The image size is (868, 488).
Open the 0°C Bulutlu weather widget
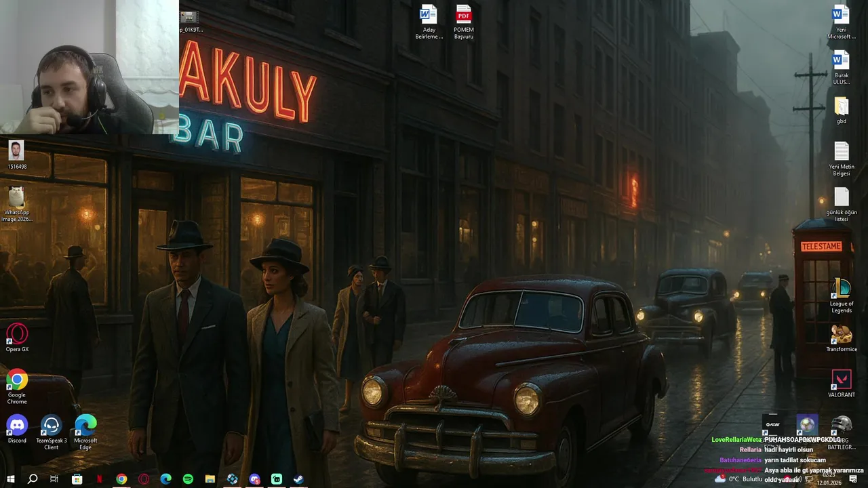click(739, 479)
